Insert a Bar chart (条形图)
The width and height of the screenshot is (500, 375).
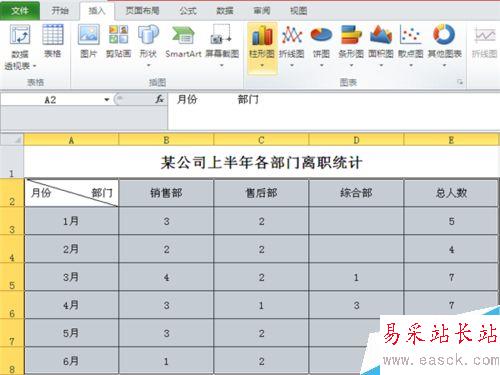pos(351,45)
